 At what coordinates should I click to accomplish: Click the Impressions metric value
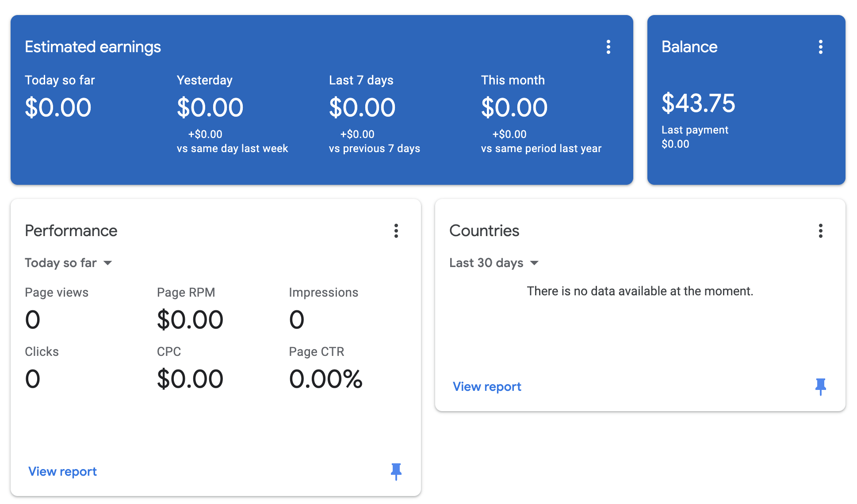pyautogui.click(x=297, y=320)
